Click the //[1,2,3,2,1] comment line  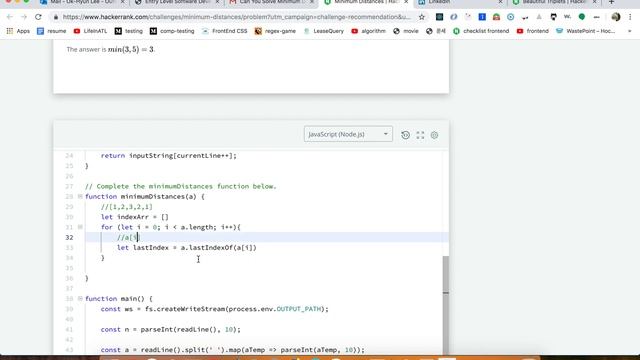pyautogui.click(x=127, y=207)
